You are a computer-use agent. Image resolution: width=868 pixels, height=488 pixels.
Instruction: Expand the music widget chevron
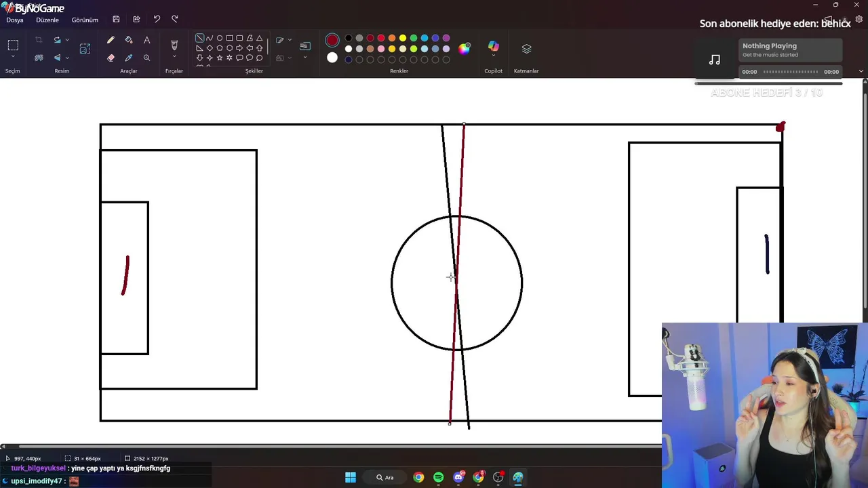pyautogui.click(x=861, y=71)
